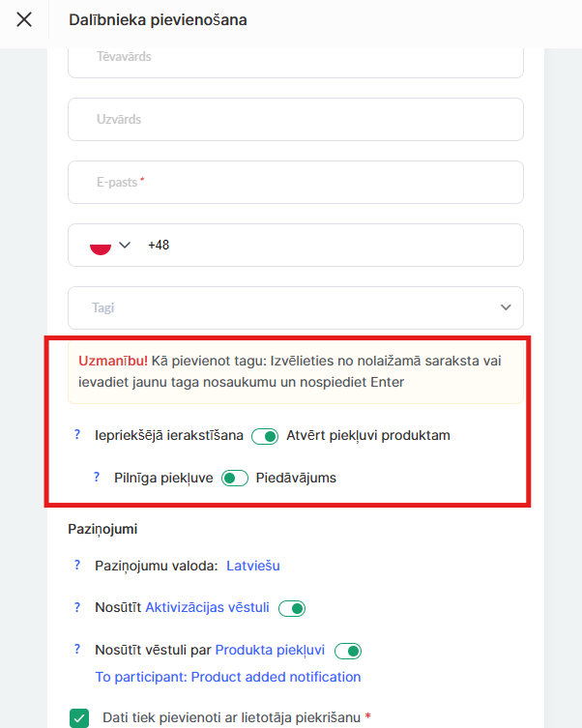582x728 pixels.
Task: Click into the Uzvārds input field
Action: tap(295, 120)
